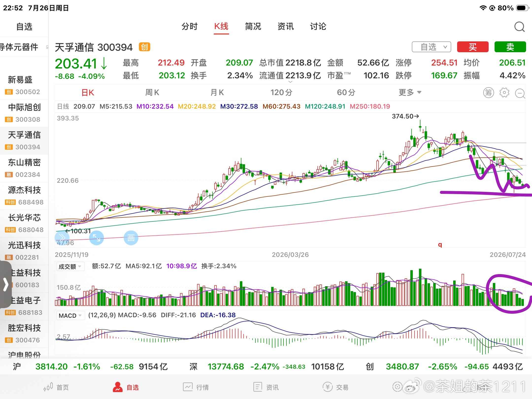The width and height of the screenshot is (532, 399).
Task: Open chart settings gear icon
Action: (x=504, y=93)
